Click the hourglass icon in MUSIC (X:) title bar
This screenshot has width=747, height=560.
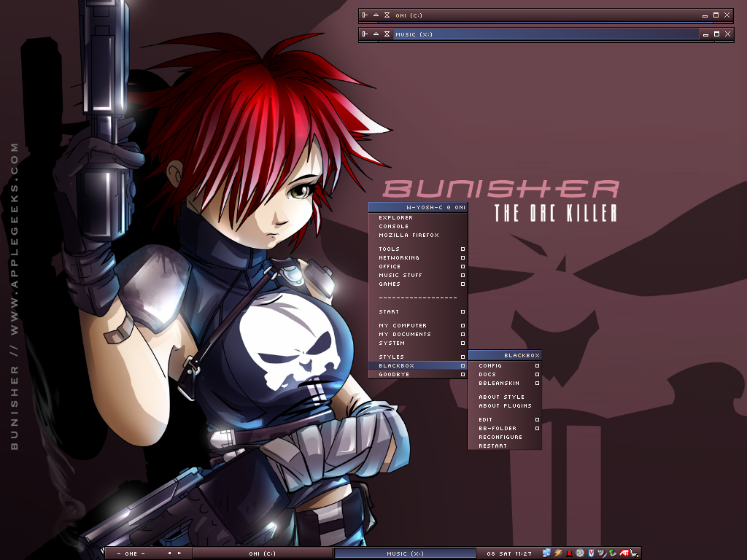click(x=387, y=34)
